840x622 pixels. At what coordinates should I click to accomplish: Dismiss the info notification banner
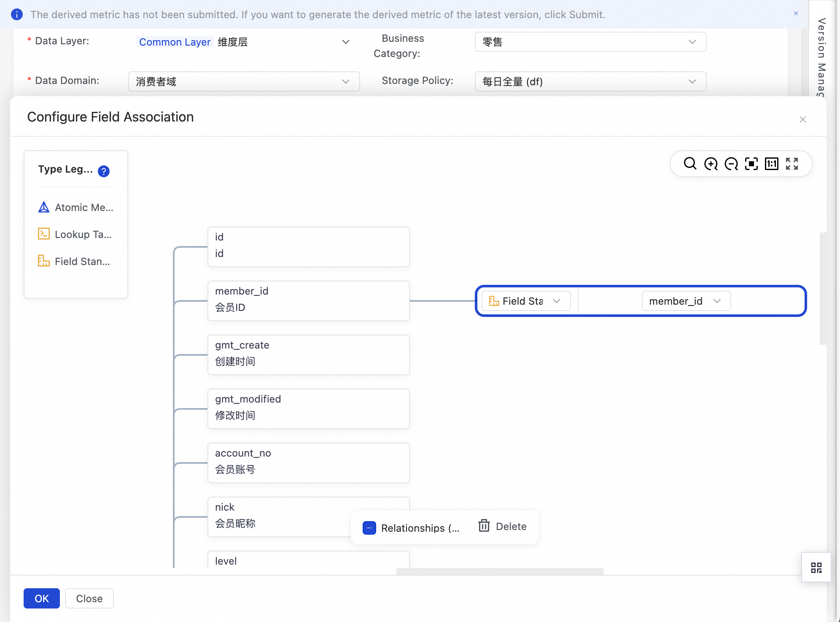(796, 14)
